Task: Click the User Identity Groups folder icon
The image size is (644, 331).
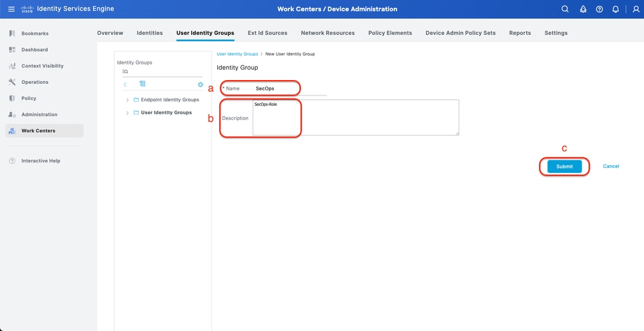Action: tap(137, 113)
